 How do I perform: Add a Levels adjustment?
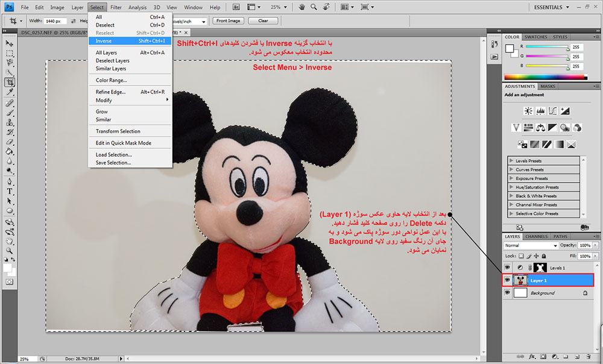(x=540, y=111)
